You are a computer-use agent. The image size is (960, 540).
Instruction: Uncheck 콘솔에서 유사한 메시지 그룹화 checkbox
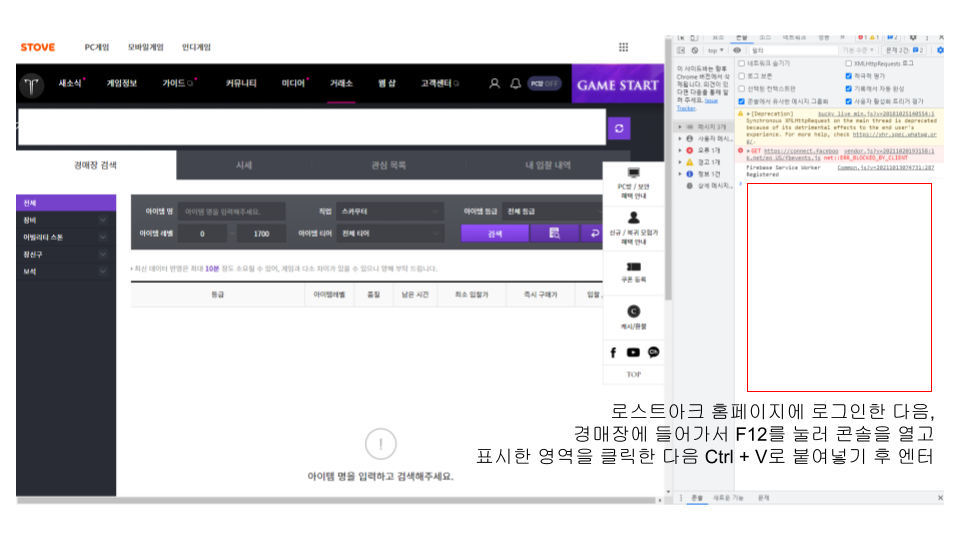point(741,102)
